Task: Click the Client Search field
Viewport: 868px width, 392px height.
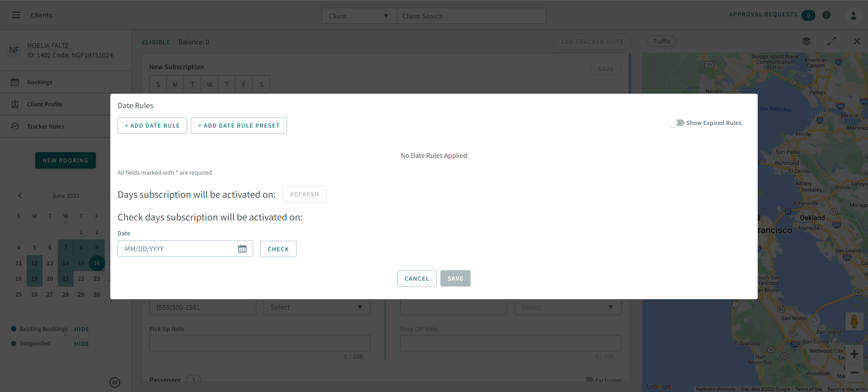Action: (x=472, y=16)
